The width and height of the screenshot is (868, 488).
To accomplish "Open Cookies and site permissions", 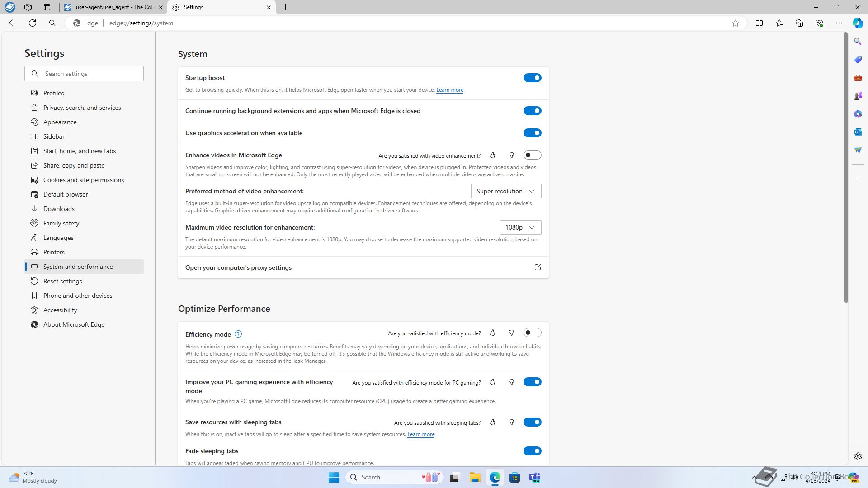I will pyautogui.click(x=84, y=180).
